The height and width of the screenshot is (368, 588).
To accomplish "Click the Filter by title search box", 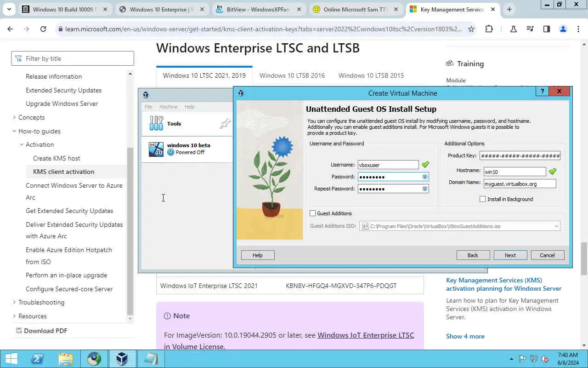I will 73,58.
